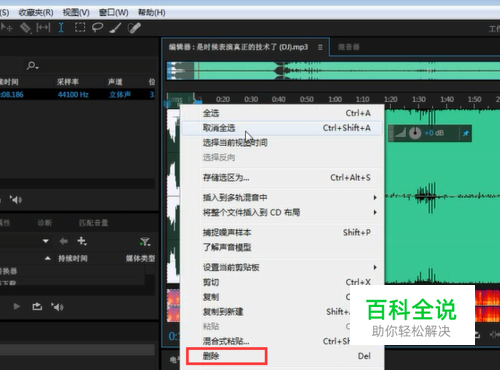This screenshot has height=370, width=500.
Task: Click the +0 dB value on HUD
Action: click(434, 133)
